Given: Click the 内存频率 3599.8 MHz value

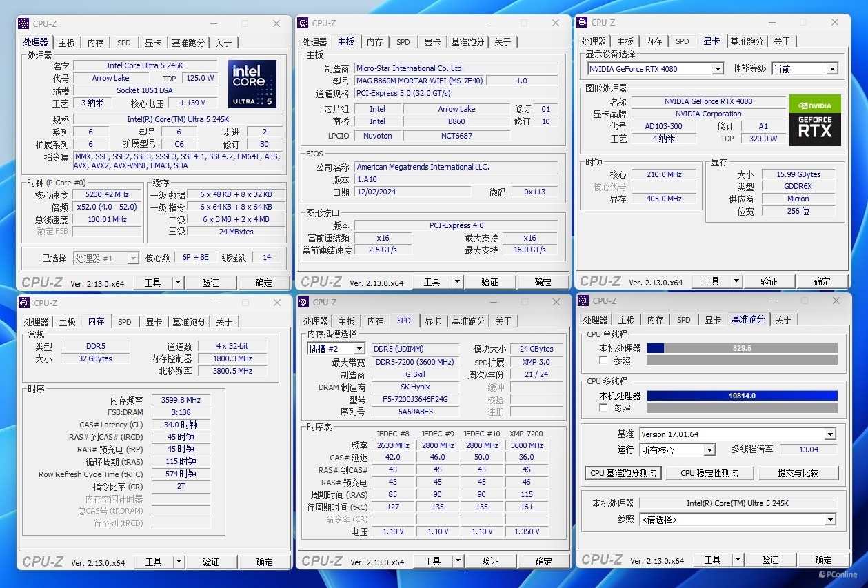Looking at the screenshot, I should (181, 400).
